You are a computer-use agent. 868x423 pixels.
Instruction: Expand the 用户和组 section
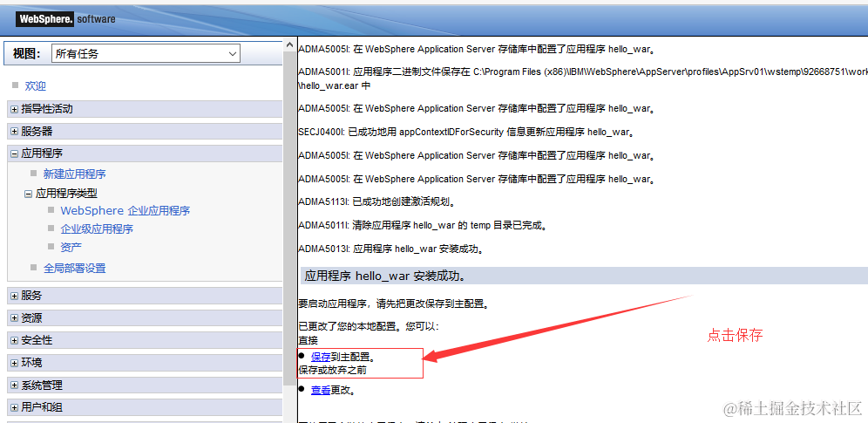tap(15, 407)
